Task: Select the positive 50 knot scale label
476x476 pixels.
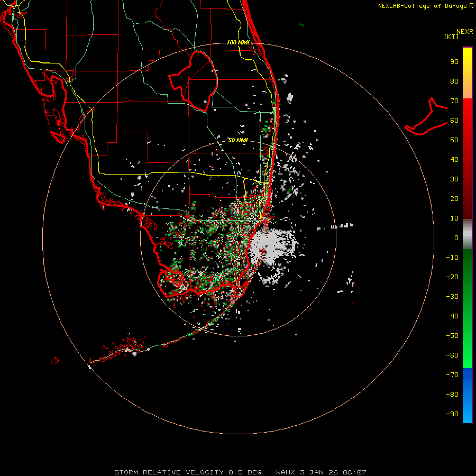Action: click(x=454, y=140)
